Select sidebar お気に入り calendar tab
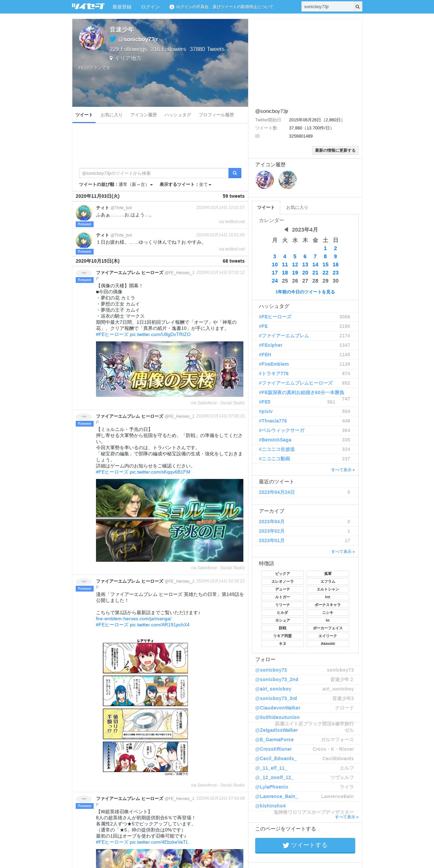The height and width of the screenshot is (868, 434). (297, 208)
